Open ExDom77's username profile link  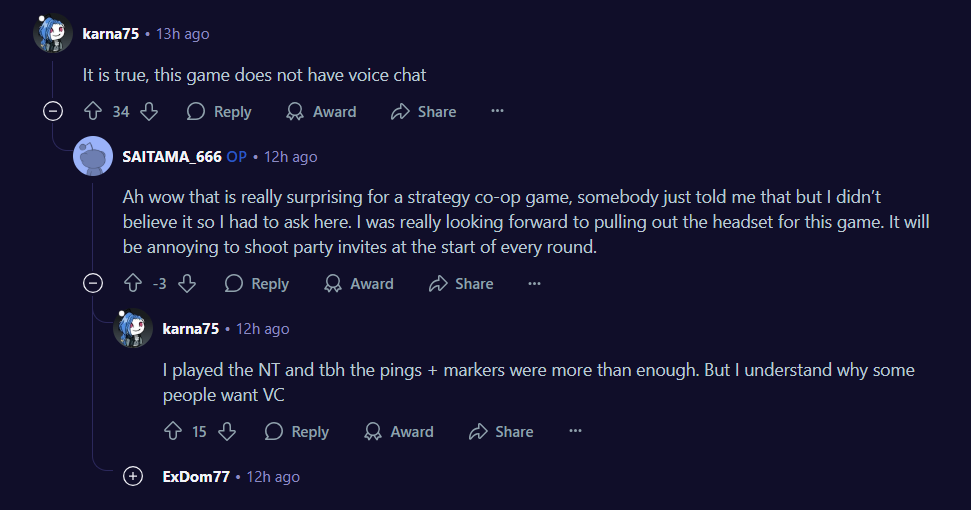point(196,477)
